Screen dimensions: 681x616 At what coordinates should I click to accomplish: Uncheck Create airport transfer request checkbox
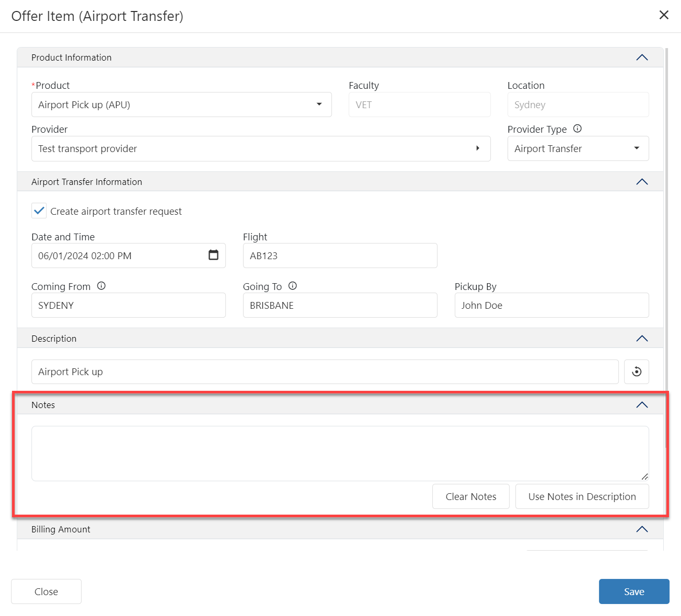point(39,211)
